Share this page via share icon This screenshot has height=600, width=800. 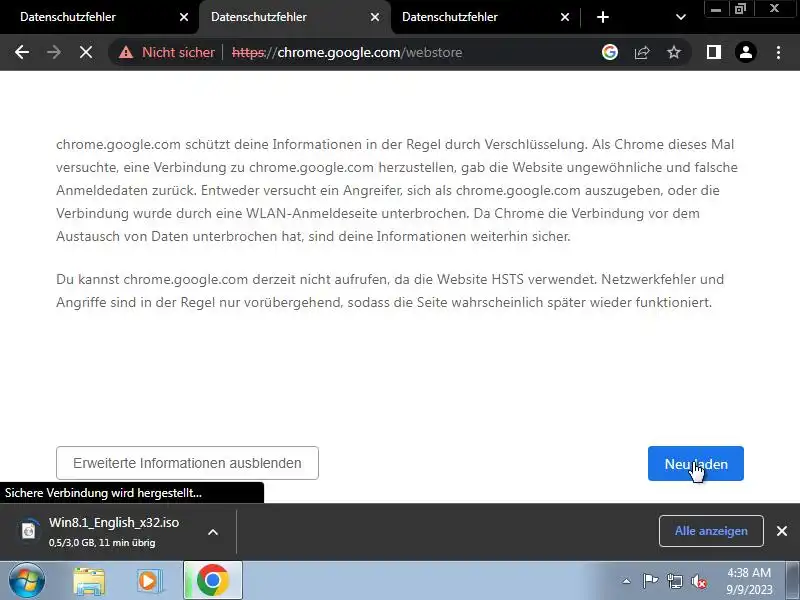[642, 52]
